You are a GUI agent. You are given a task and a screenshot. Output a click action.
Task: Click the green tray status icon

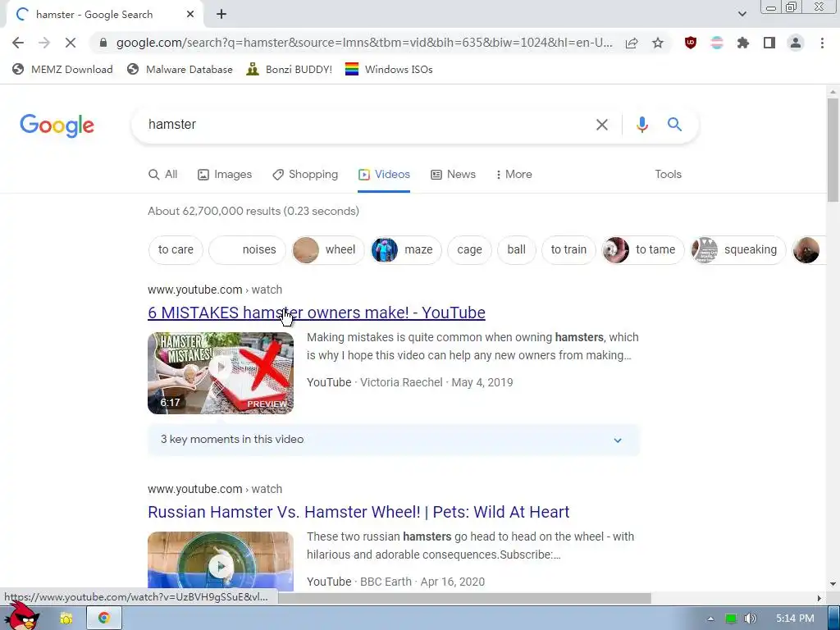click(730, 619)
